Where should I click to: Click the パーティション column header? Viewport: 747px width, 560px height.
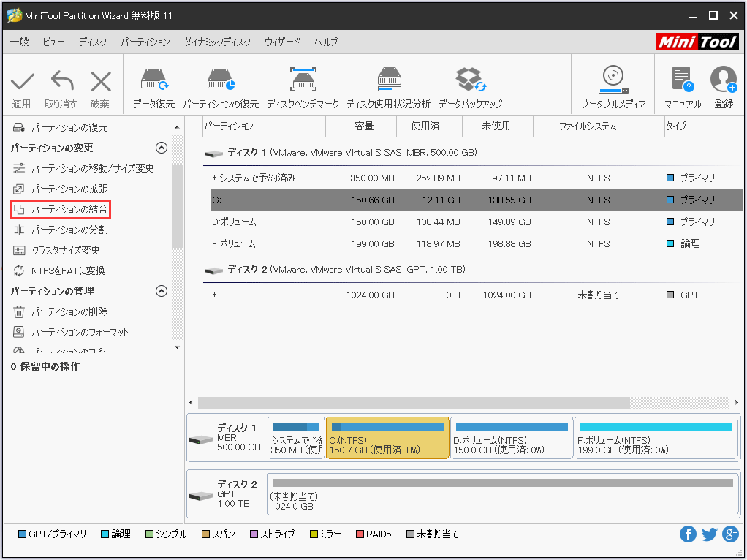coord(264,126)
